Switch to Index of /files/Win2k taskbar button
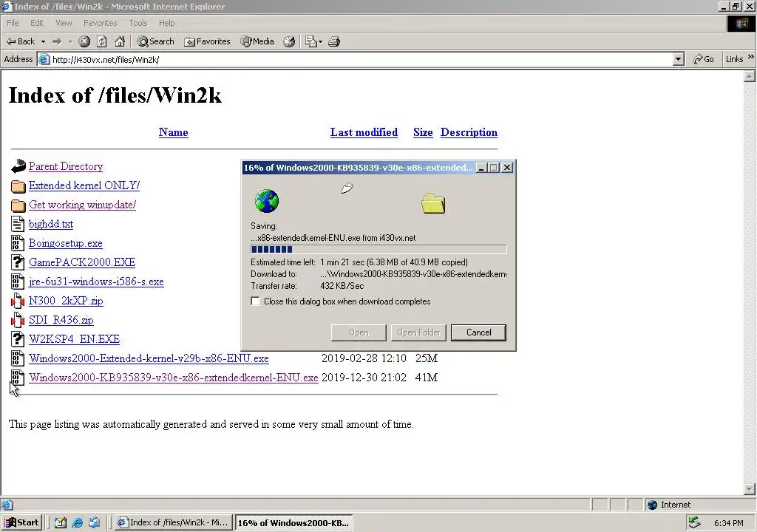The image size is (757, 532). (x=173, y=522)
